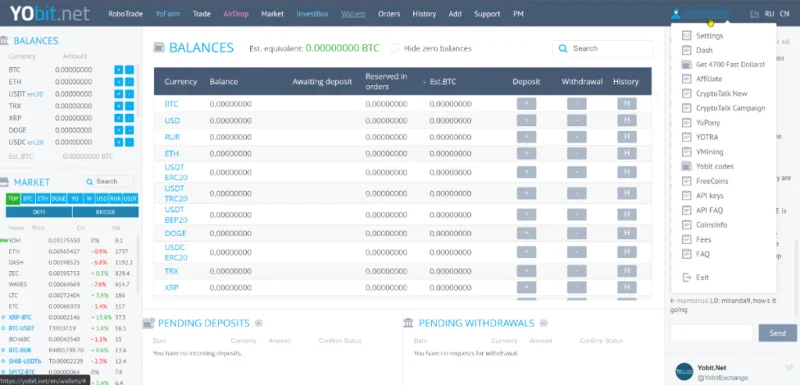Click the Pending Deposits info icon
The width and height of the screenshot is (800, 385).
(259, 323)
